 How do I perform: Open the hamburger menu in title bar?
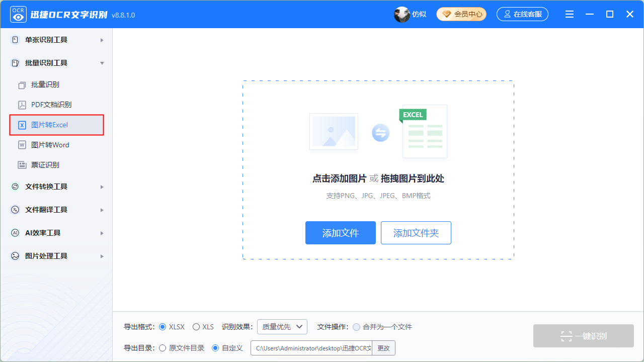(570, 15)
